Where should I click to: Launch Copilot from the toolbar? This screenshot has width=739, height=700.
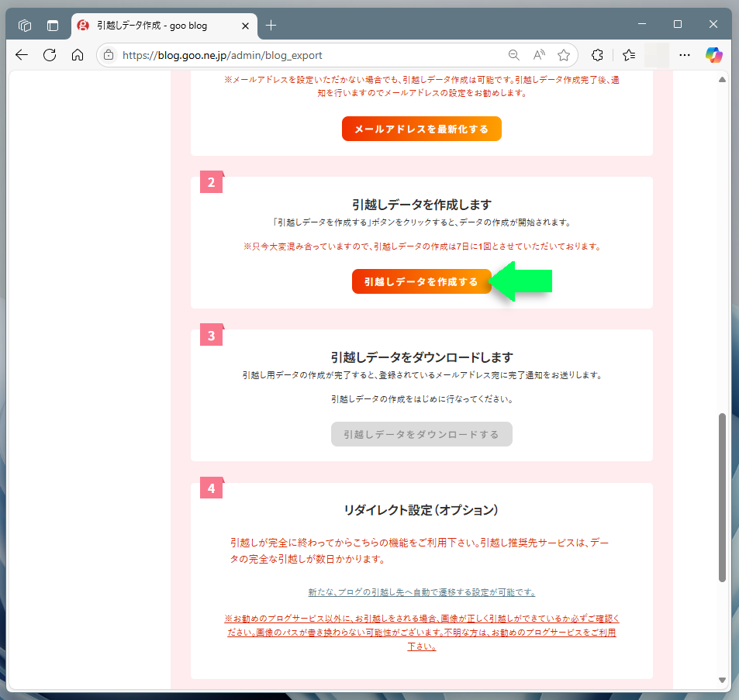713,55
